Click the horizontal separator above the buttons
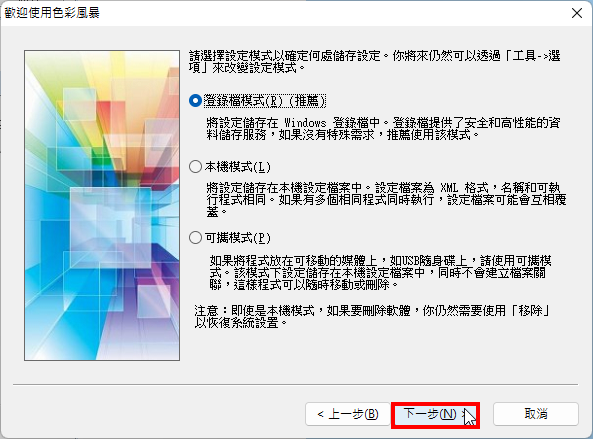The width and height of the screenshot is (593, 439). pyautogui.click(x=295, y=385)
